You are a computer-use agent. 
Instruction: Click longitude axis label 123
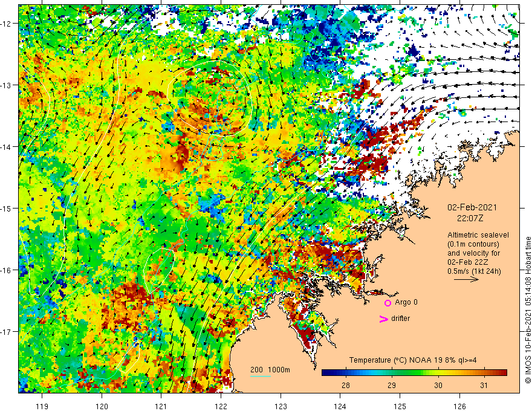point(281,406)
